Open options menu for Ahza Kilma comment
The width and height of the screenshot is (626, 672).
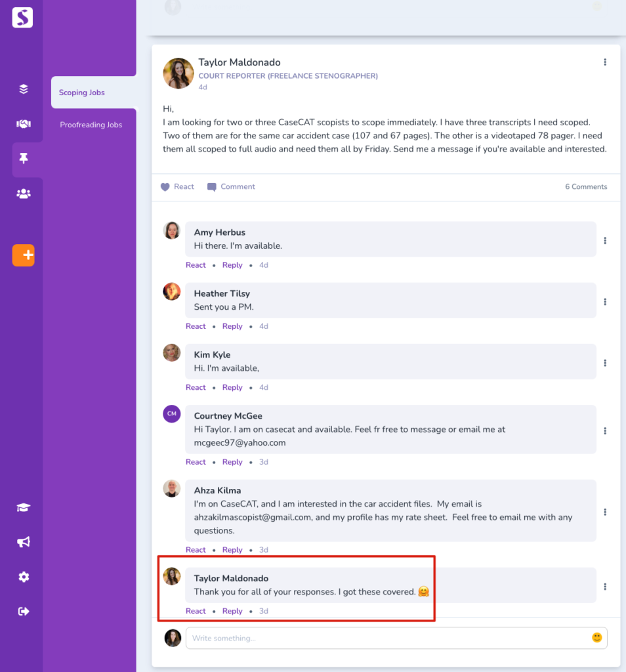pos(605,512)
